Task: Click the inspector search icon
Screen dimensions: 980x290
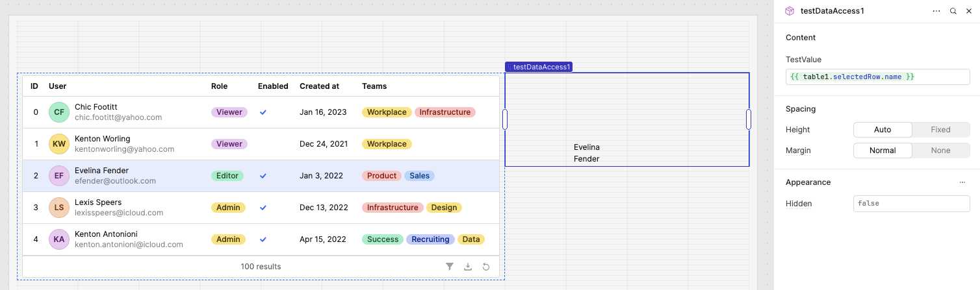Action: pyautogui.click(x=953, y=11)
